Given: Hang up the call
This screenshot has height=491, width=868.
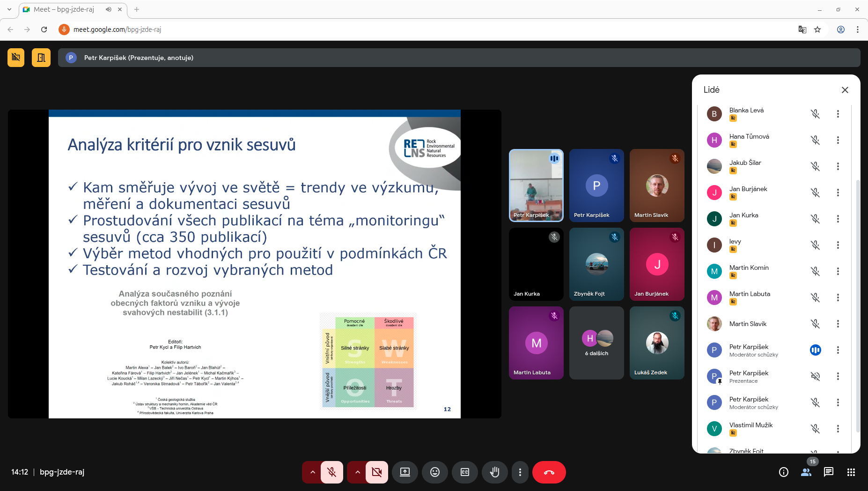Looking at the screenshot, I should [549, 472].
